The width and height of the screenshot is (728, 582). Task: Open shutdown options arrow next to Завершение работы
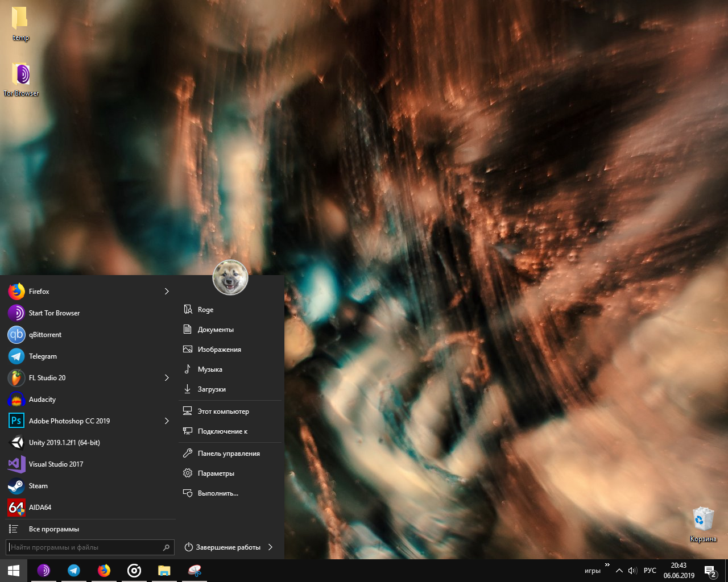(270, 547)
